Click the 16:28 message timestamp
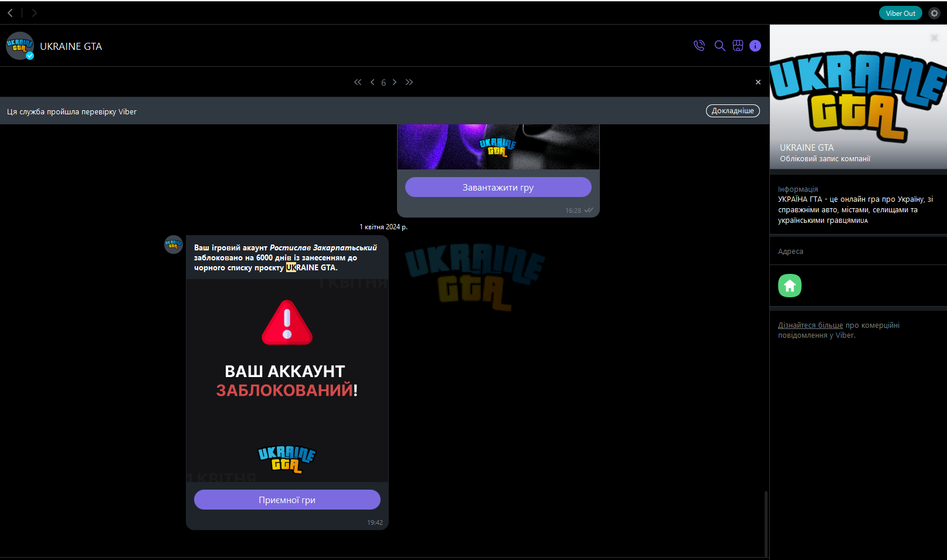 click(x=573, y=211)
